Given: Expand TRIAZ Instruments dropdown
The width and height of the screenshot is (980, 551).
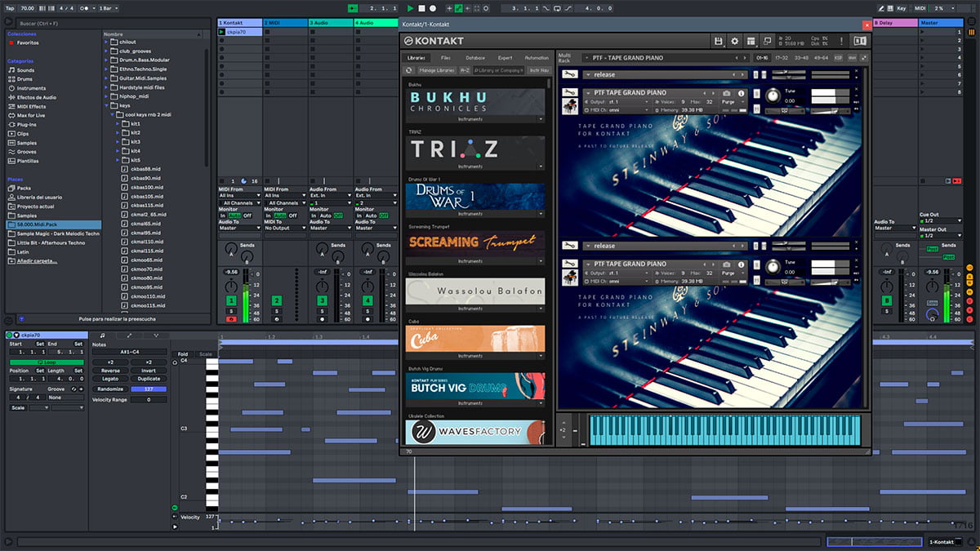Looking at the screenshot, I should [x=540, y=167].
